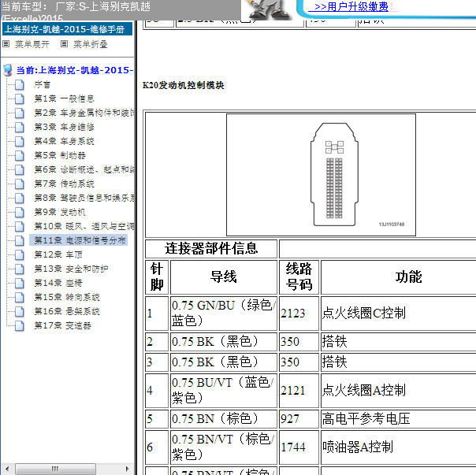
Task: Open 第17章 变速器 chapter
Action: [x=62, y=325]
